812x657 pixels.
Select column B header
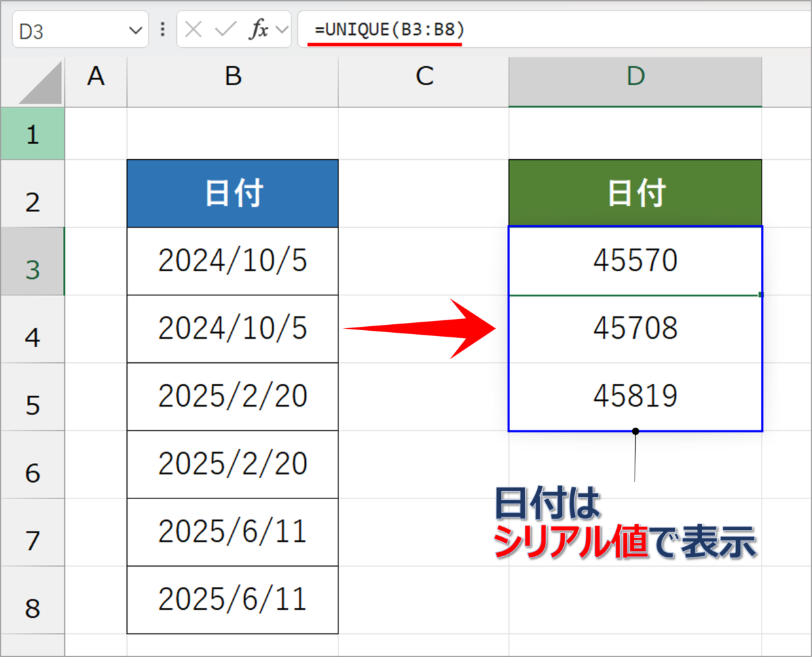click(x=232, y=77)
